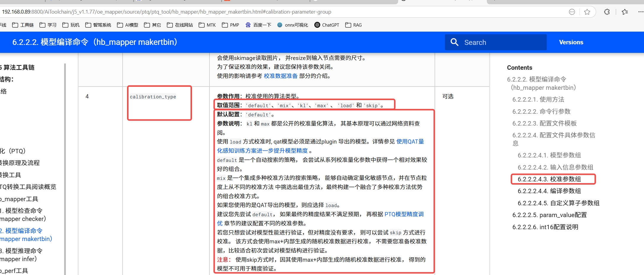Open the ChatGPT bookmark

[327, 25]
